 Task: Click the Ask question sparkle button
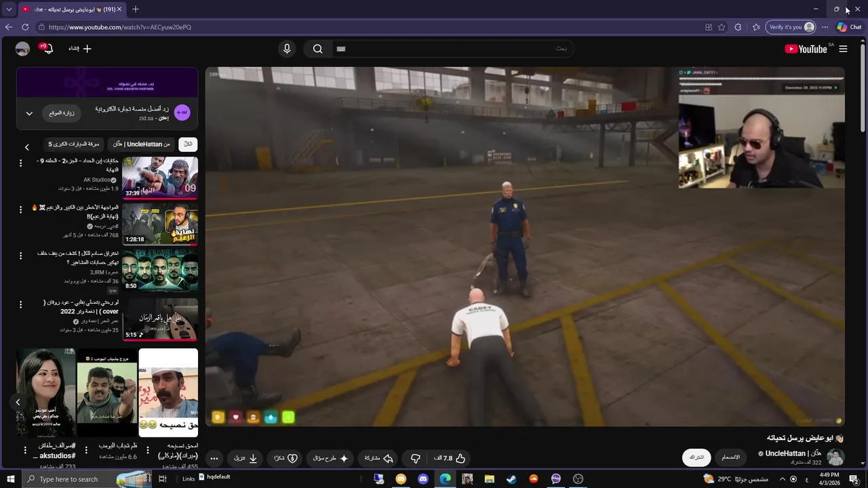click(x=331, y=458)
